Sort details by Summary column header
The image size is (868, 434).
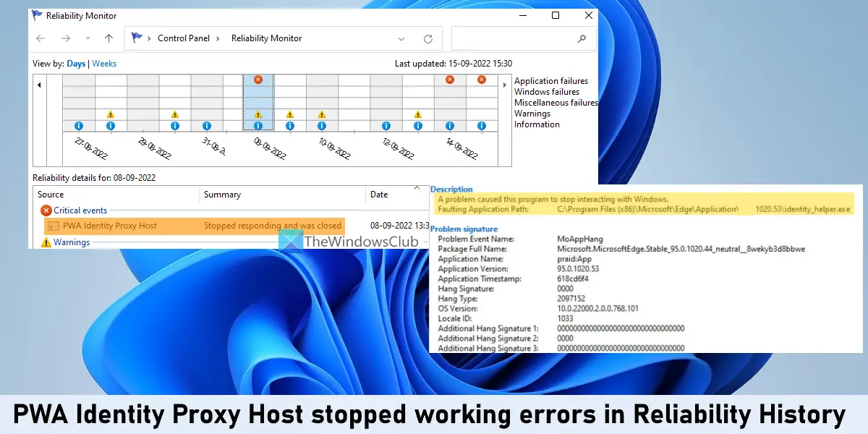pyautogui.click(x=283, y=195)
